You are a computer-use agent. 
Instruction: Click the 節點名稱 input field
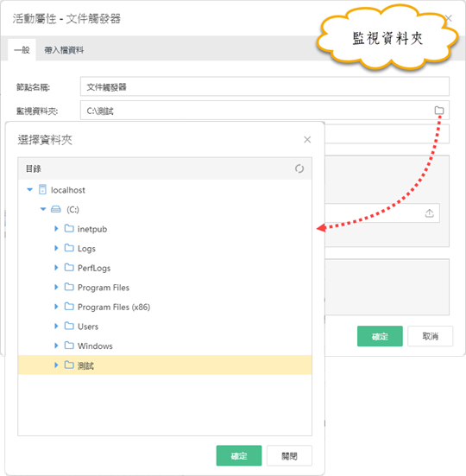[265, 87]
